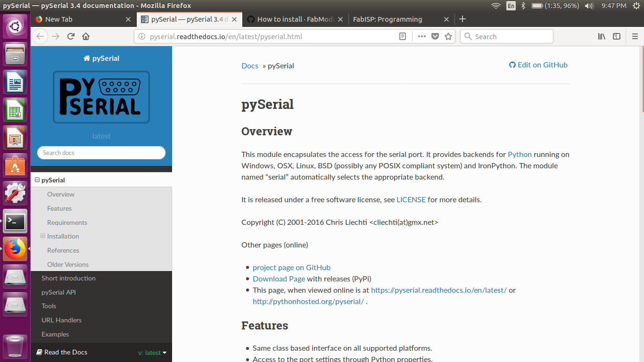Click the Search docs field
This screenshot has width=644, height=362.
click(x=101, y=153)
